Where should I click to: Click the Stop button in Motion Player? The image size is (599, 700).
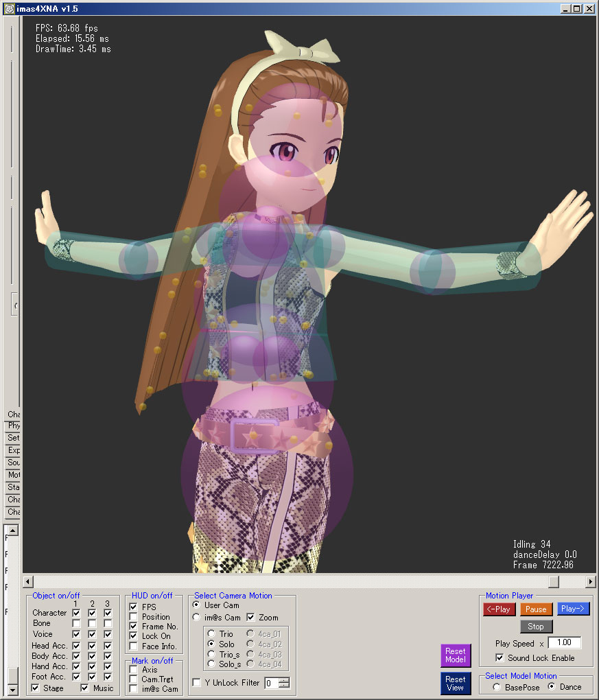tap(536, 627)
